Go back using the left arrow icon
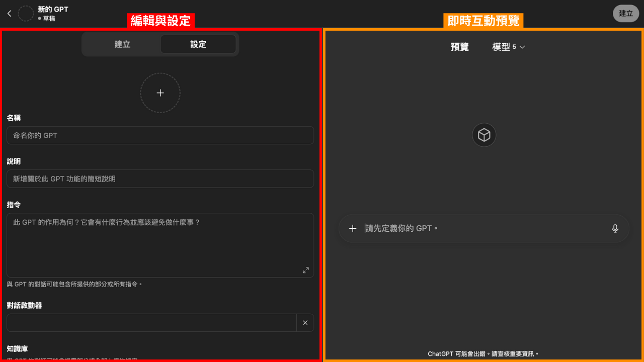Screen dimensions: 644x362 coord(9,14)
